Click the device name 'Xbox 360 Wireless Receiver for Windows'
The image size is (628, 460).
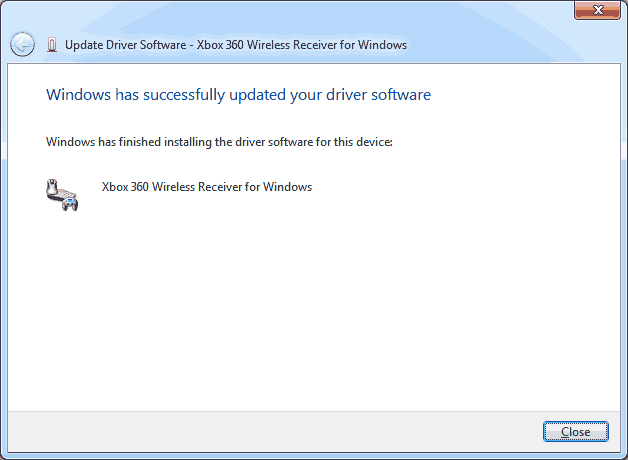[x=207, y=187]
